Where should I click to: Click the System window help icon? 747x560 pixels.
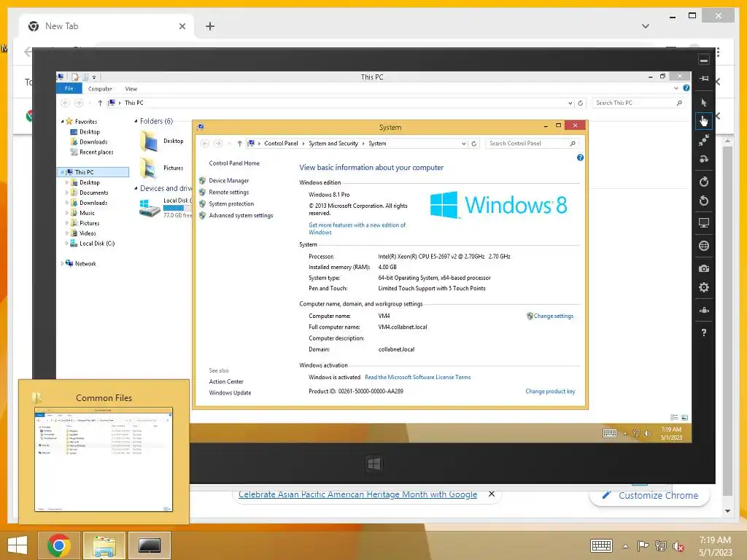pyautogui.click(x=580, y=157)
